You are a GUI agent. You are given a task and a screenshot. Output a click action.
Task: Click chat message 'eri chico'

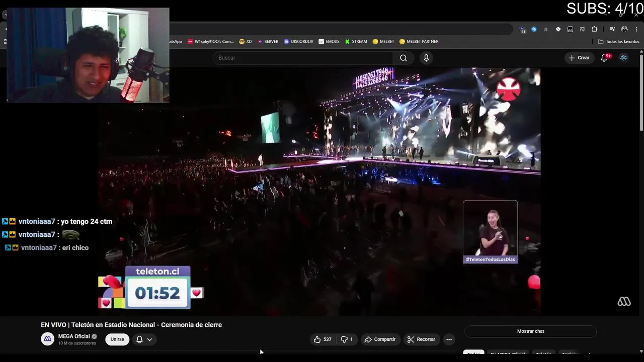point(75,248)
